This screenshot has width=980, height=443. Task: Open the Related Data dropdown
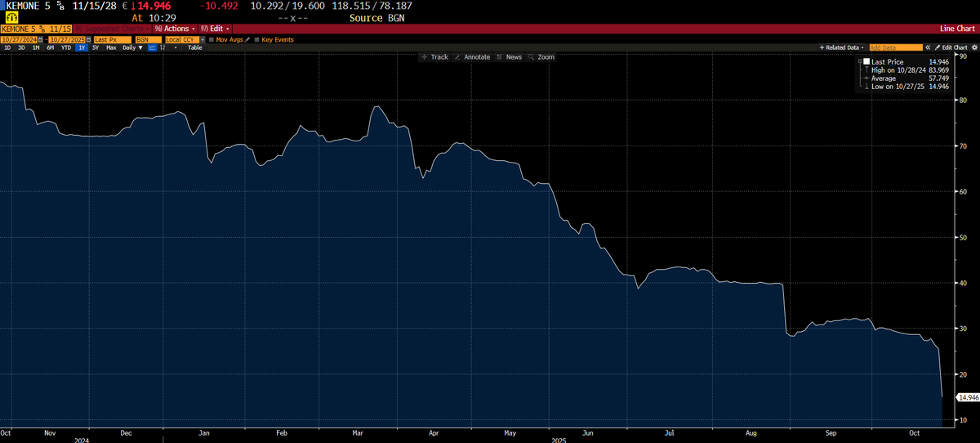coord(842,47)
